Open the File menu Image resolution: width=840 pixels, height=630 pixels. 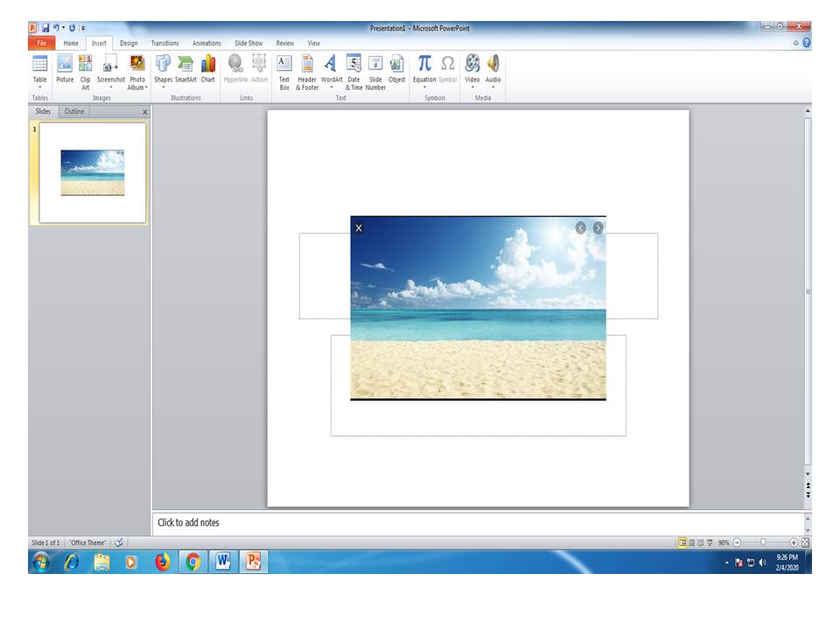[x=41, y=43]
